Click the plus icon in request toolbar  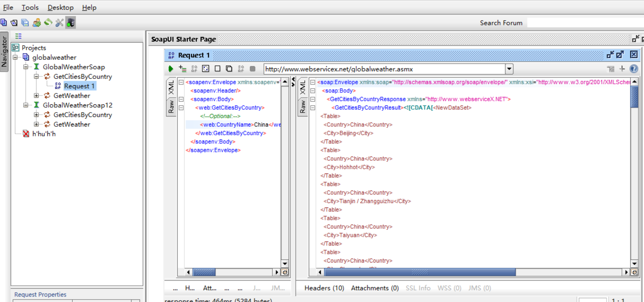click(x=622, y=69)
